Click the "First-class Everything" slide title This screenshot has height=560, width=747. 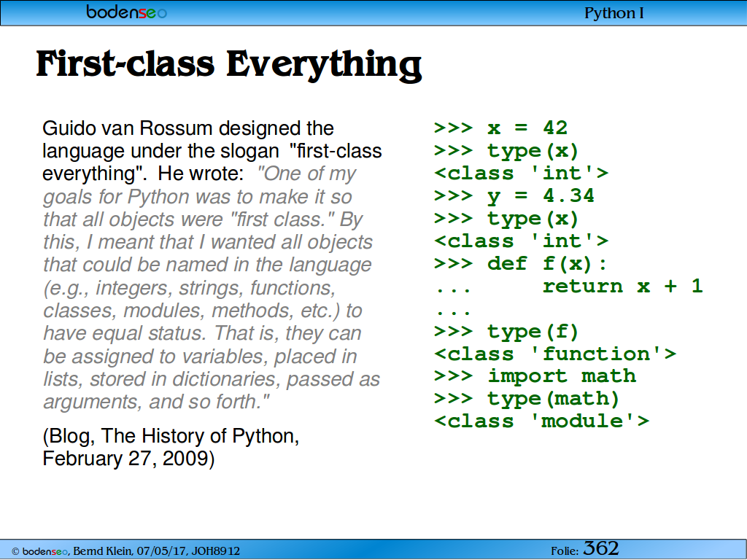228,65
